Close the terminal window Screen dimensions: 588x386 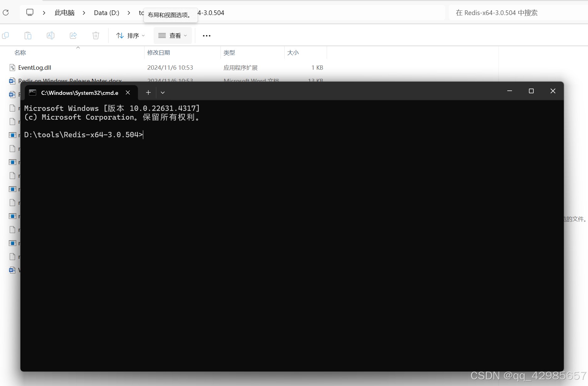click(553, 91)
